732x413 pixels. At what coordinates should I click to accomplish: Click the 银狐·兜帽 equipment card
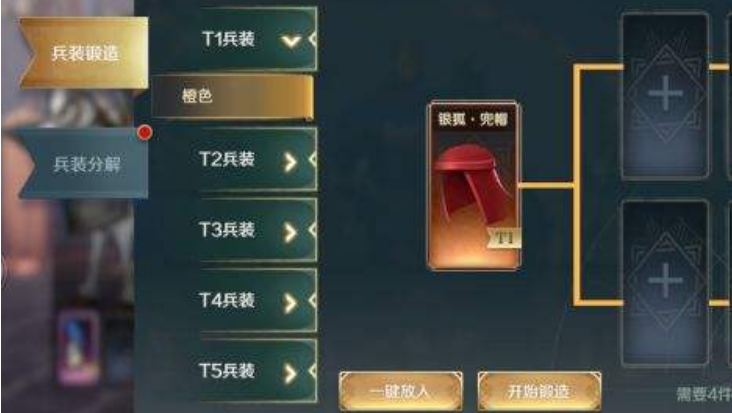[x=474, y=185]
